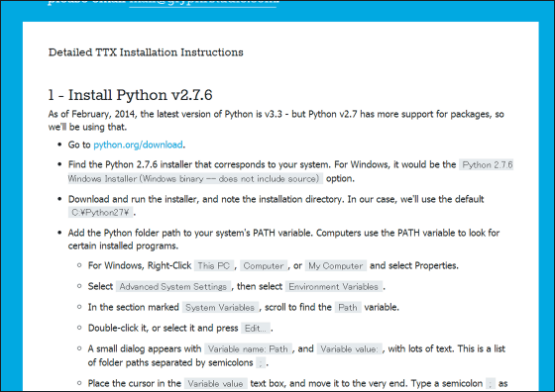Click the 'My Computer' code label
The image size is (555, 392).
point(336,266)
